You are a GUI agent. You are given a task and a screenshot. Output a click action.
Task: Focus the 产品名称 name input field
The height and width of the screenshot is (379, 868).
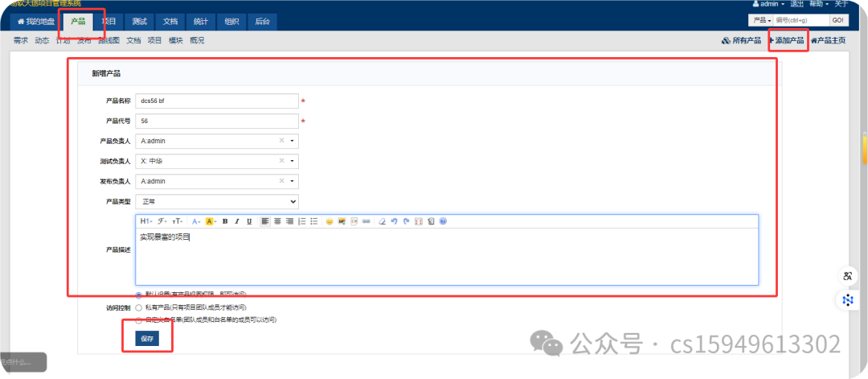tap(216, 101)
